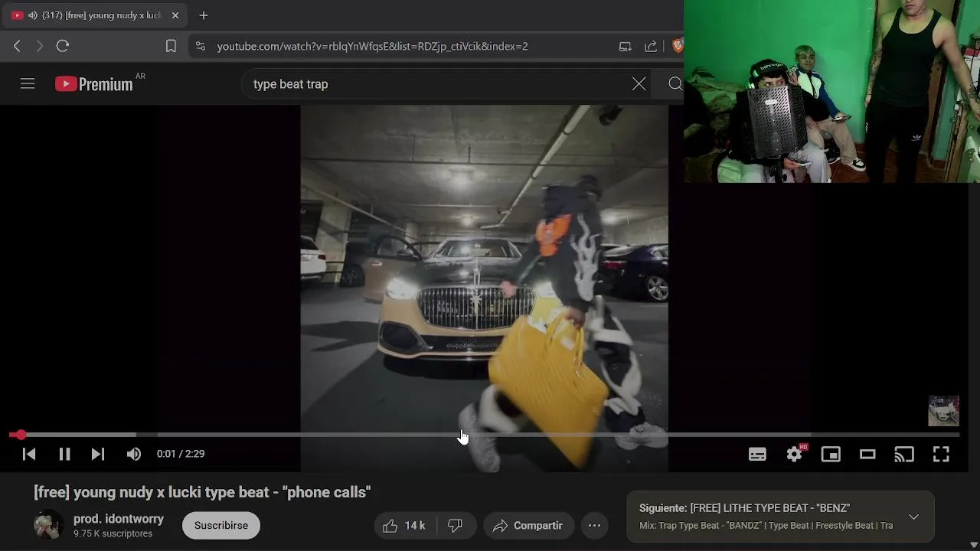980x551 pixels.
Task: Mute the video volume
Action: click(x=134, y=454)
